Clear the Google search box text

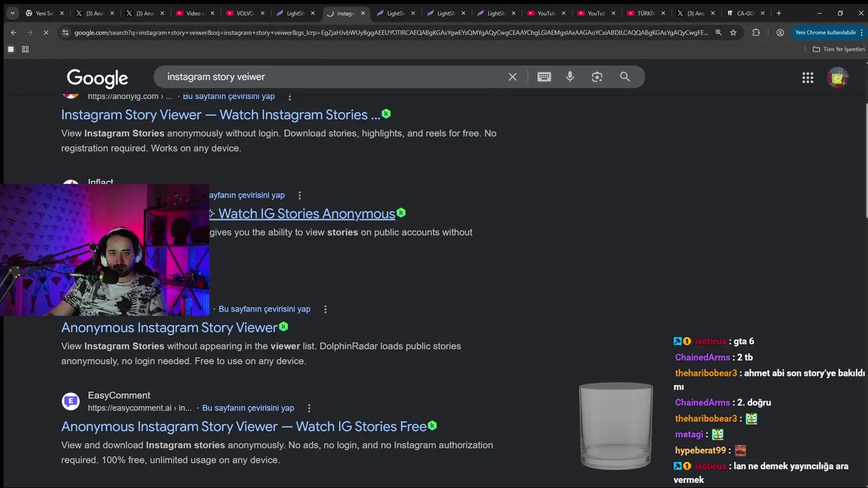pos(513,77)
